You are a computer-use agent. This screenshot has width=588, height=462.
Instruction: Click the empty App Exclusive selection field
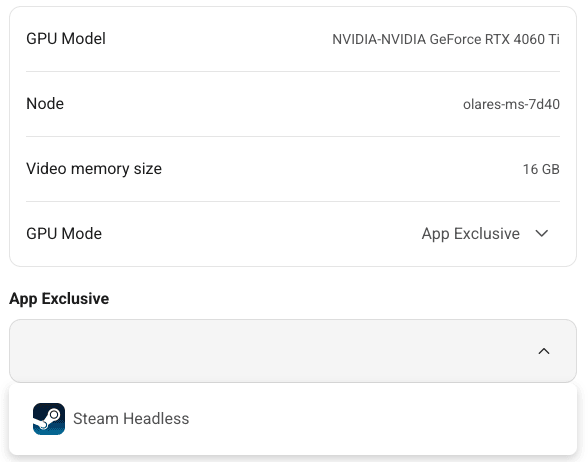click(x=292, y=351)
